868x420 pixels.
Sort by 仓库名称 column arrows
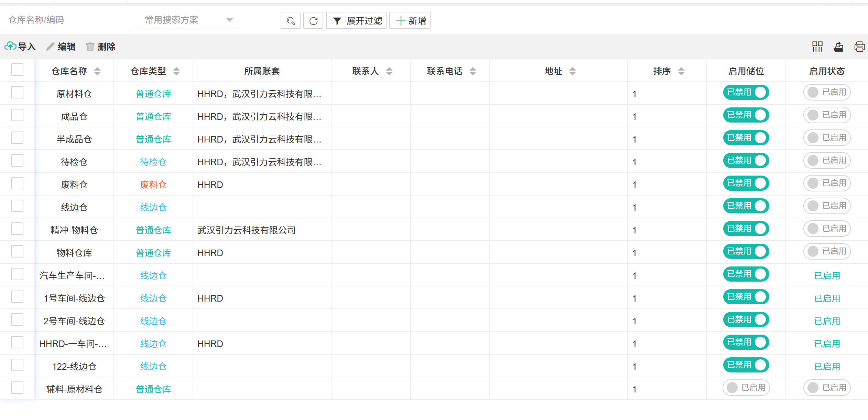pyautogui.click(x=97, y=71)
